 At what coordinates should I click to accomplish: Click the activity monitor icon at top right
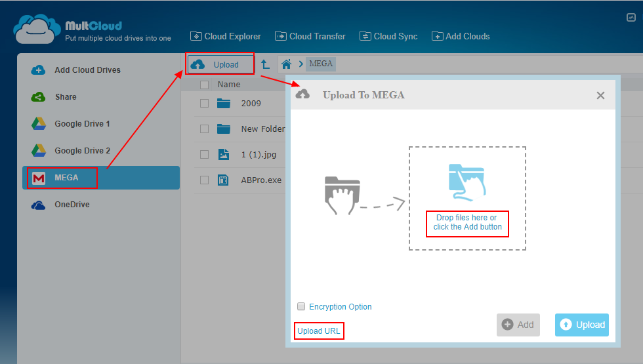pyautogui.click(x=631, y=17)
